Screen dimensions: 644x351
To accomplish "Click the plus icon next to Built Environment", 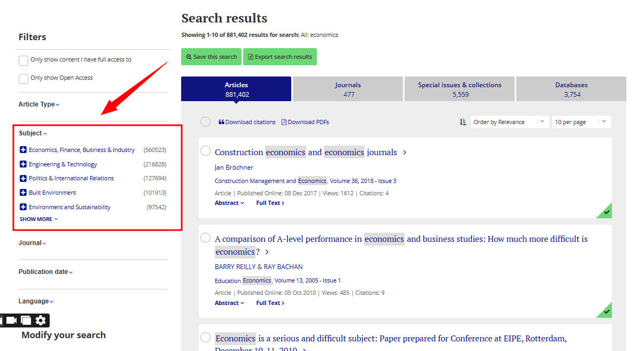I will coord(23,193).
